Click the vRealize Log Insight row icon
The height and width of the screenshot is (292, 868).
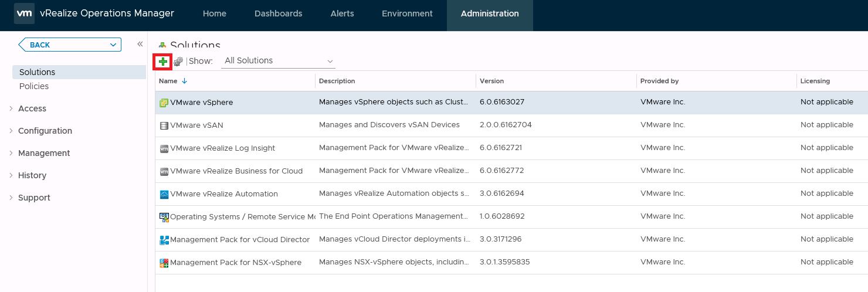click(x=164, y=148)
